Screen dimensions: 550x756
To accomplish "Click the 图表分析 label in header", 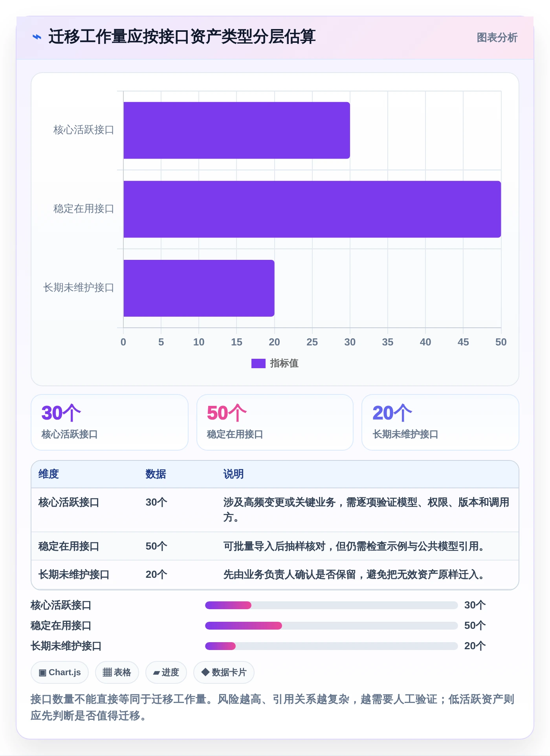I will point(497,37).
